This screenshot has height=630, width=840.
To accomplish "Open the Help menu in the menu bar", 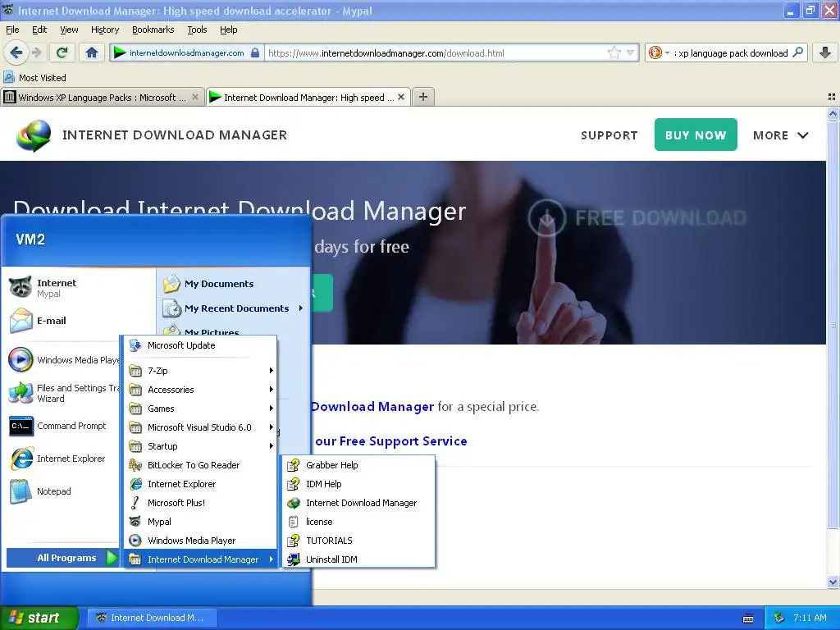I will tap(228, 30).
